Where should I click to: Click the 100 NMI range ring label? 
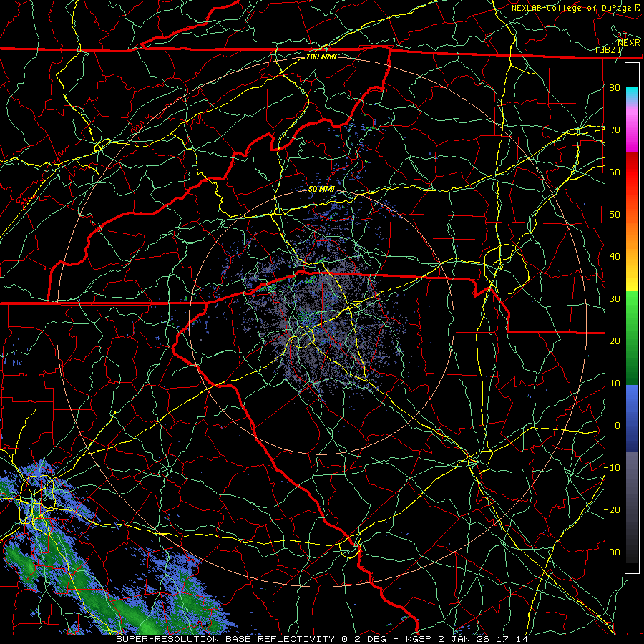click(x=321, y=57)
